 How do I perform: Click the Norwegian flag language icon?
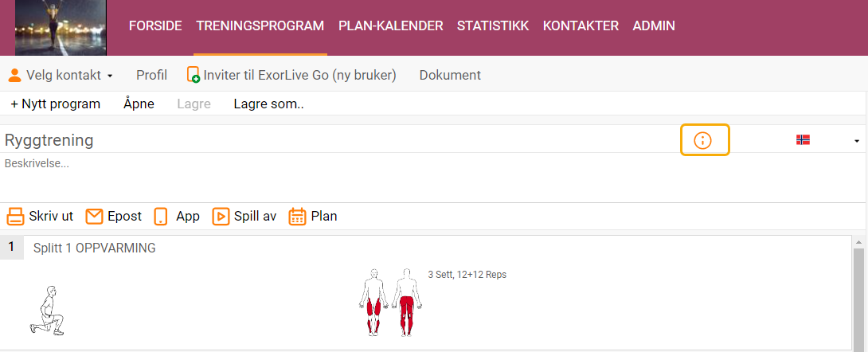803,140
